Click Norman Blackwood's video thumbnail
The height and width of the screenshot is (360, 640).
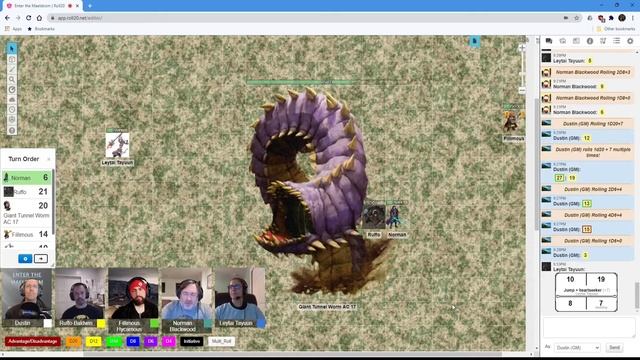(x=187, y=294)
